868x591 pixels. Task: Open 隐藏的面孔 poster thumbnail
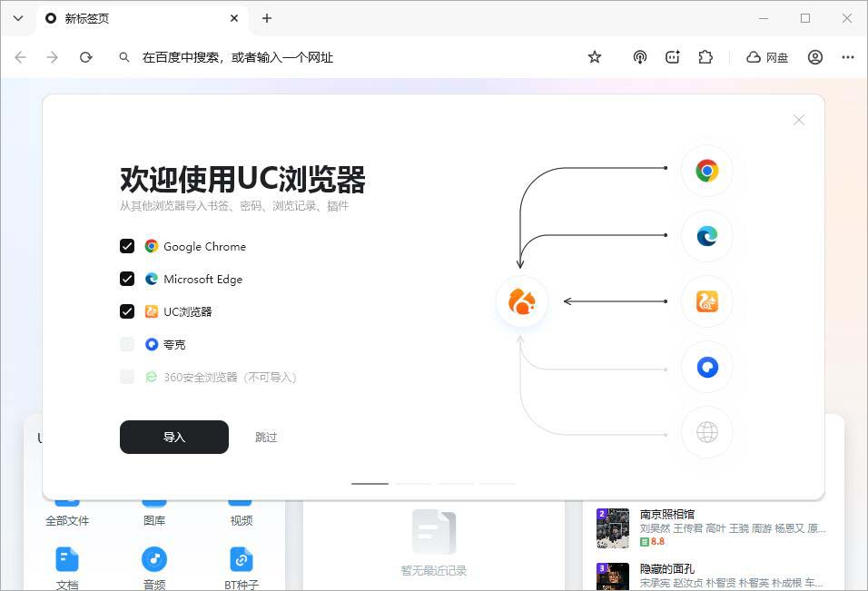(613, 576)
